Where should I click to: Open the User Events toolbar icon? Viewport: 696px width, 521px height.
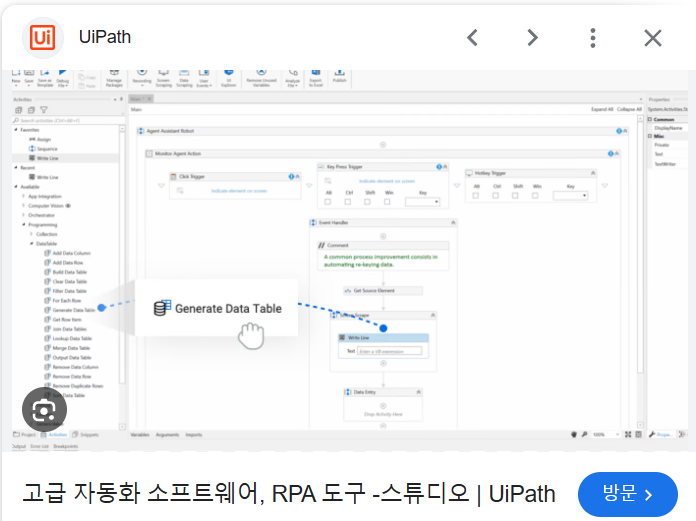click(x=204, y=79)
